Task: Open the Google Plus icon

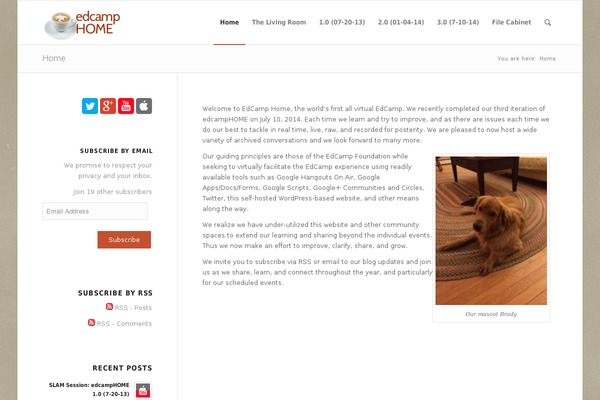Action: [108, 106]
